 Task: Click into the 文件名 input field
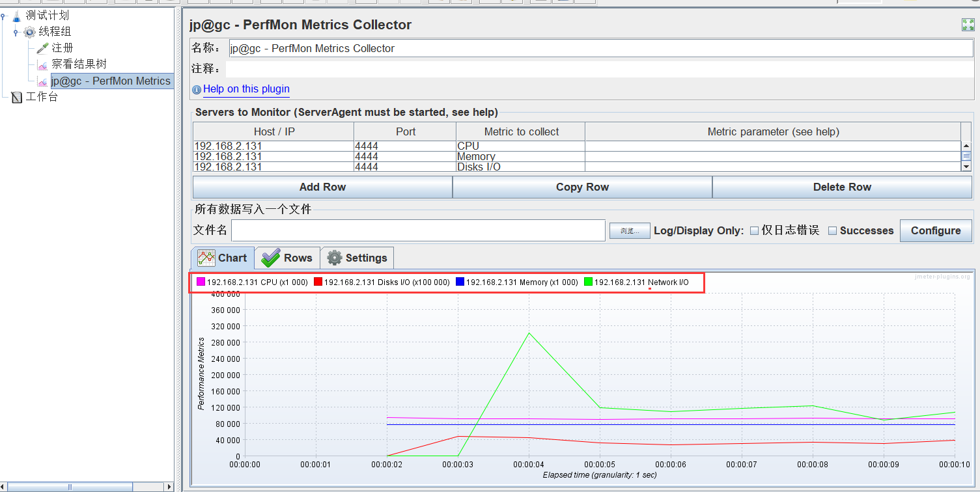(x=418, y=230)
